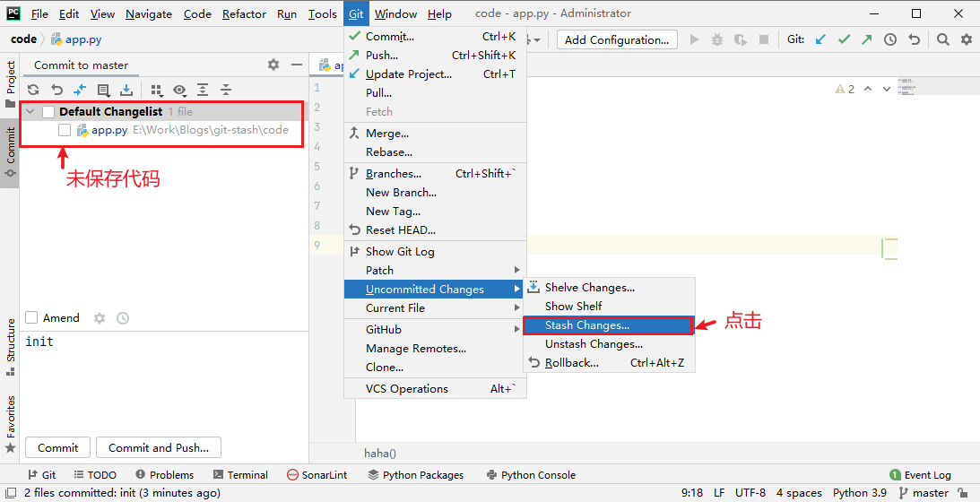Image resolution: width=980 pixels, height=502 pixels.
Task: Click the Add Configuration... button
Action: (617, 39)
